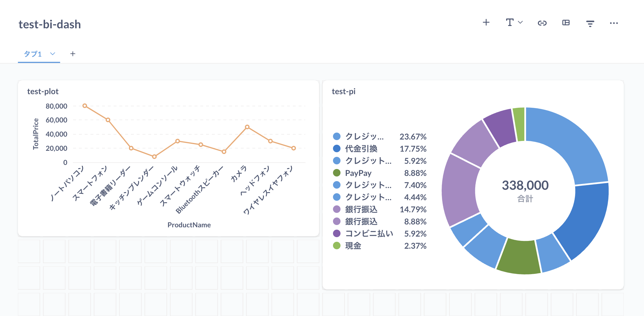644x316 pixels.
Task: Select the text insertion tool
Action: point(510,22)
